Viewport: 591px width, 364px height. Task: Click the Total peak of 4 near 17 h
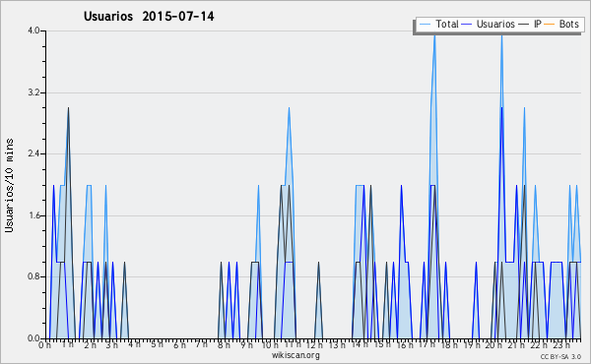point(434,35)
